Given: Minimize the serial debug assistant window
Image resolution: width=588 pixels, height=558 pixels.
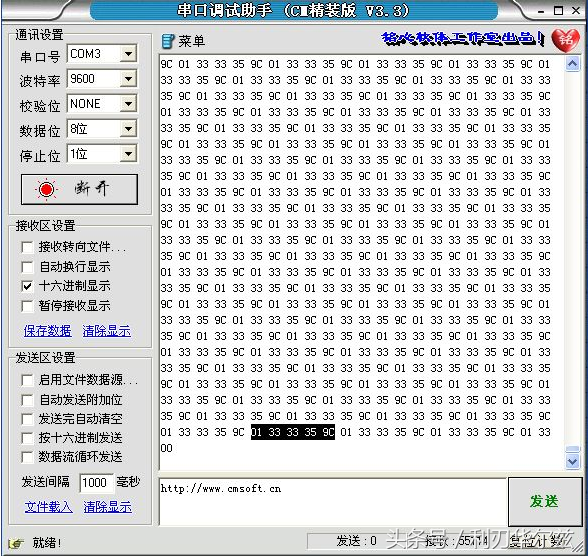Looking at the screenshot, I should click(x=541, y=11).
